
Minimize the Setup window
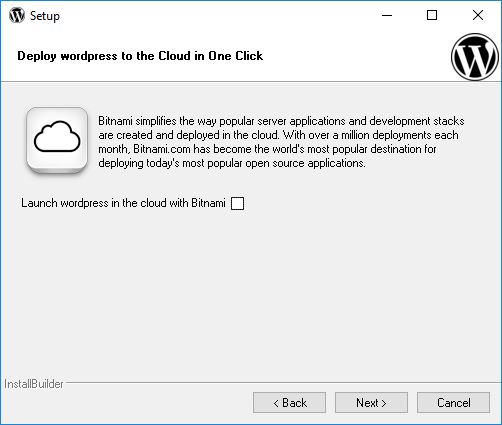click(387, 15)
